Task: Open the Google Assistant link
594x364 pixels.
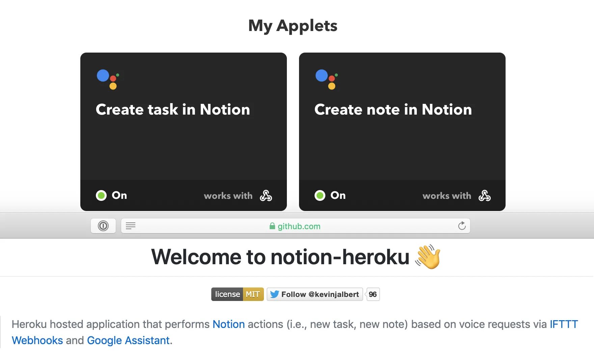Action: tap(128, 340)
